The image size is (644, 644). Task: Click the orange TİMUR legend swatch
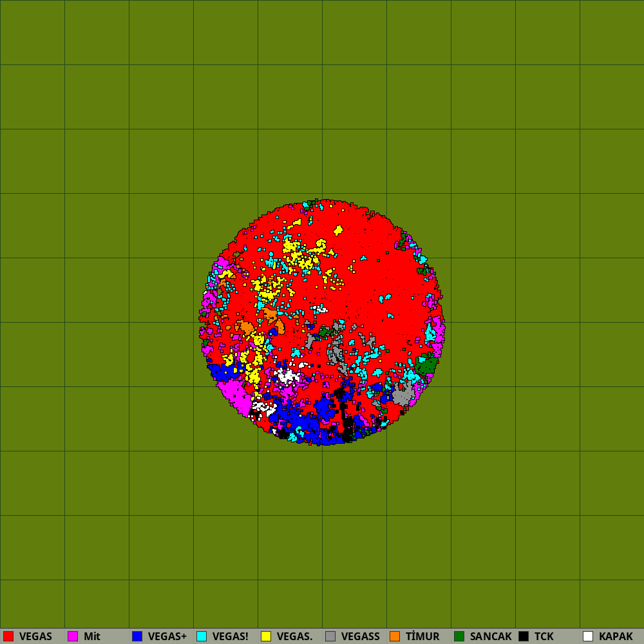[395, 636]
